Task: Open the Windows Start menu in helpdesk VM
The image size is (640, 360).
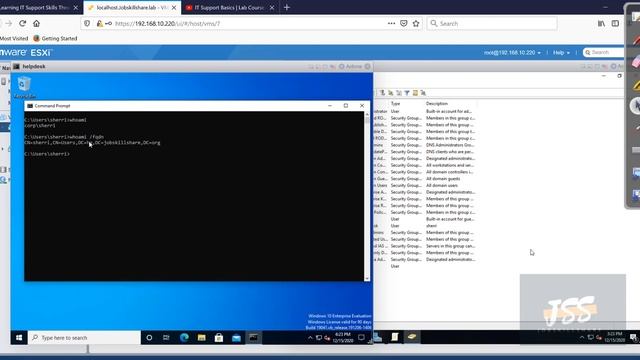Action: click(x=19, y=338)
